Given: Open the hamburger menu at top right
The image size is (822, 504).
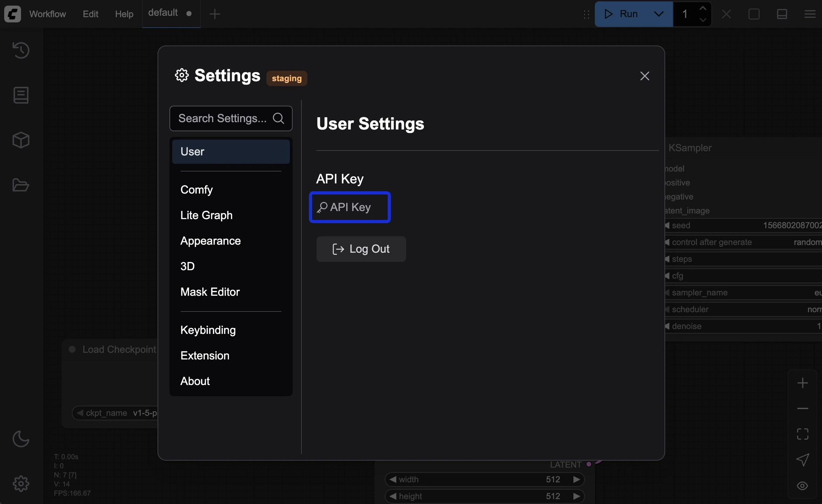Looking at the screenshot, I should coord(810,14).
